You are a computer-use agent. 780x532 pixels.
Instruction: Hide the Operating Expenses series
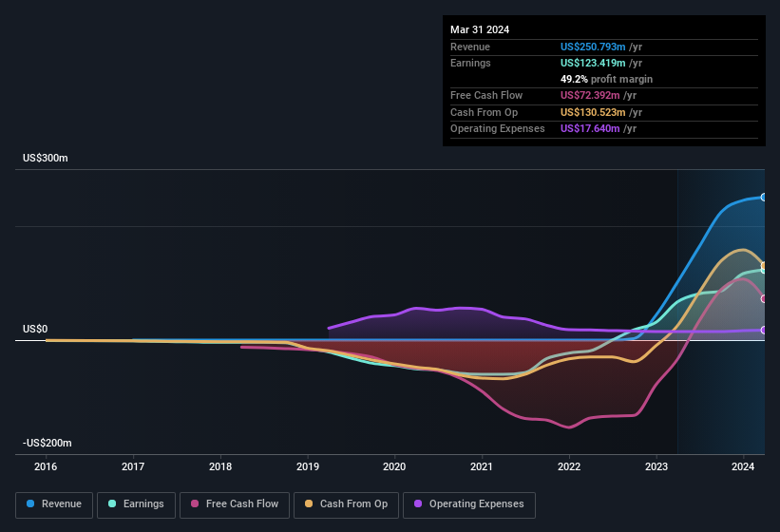tap(468, 504)
